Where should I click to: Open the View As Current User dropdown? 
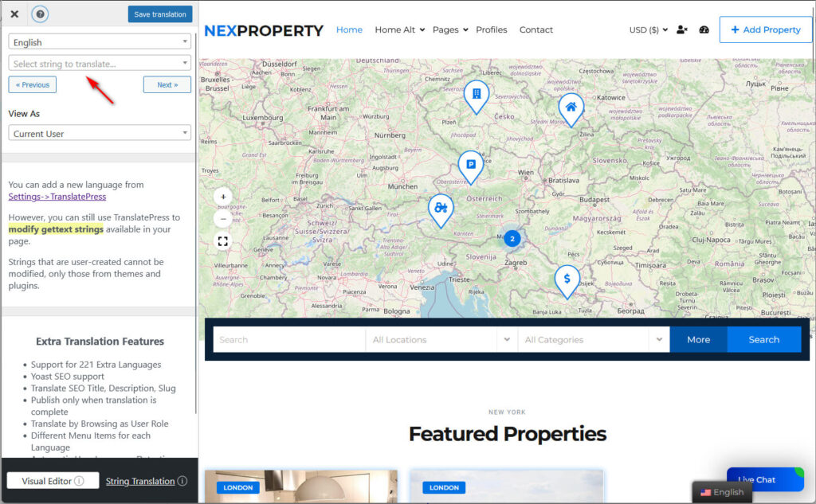pos(100,133)
